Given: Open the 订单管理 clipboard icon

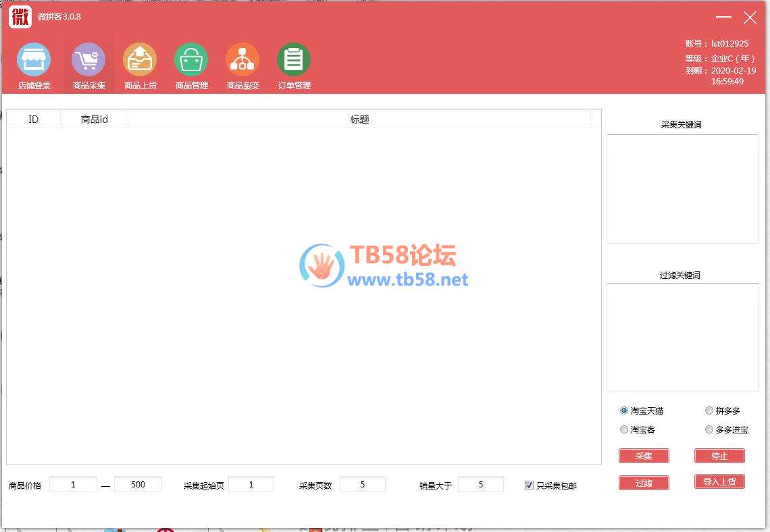Looking at the screenshot, I should [294, 60].
